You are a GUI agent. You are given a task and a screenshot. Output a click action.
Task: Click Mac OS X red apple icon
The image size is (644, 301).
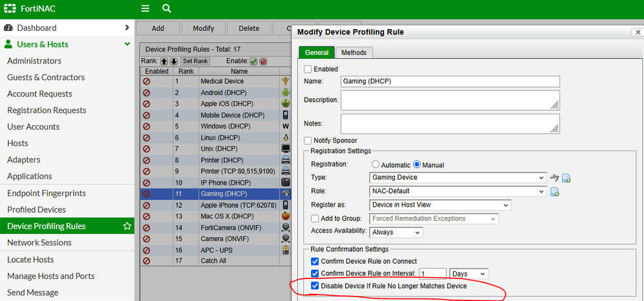click(285, 216)
